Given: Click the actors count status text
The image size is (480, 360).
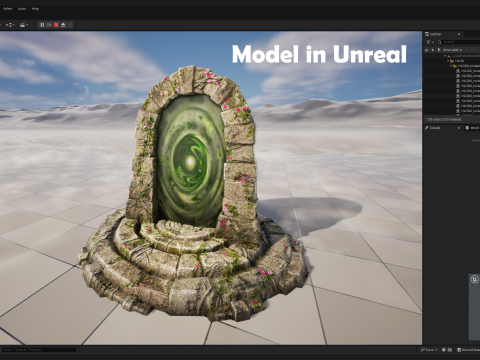Looking at the screenshot, I should 444,119.
